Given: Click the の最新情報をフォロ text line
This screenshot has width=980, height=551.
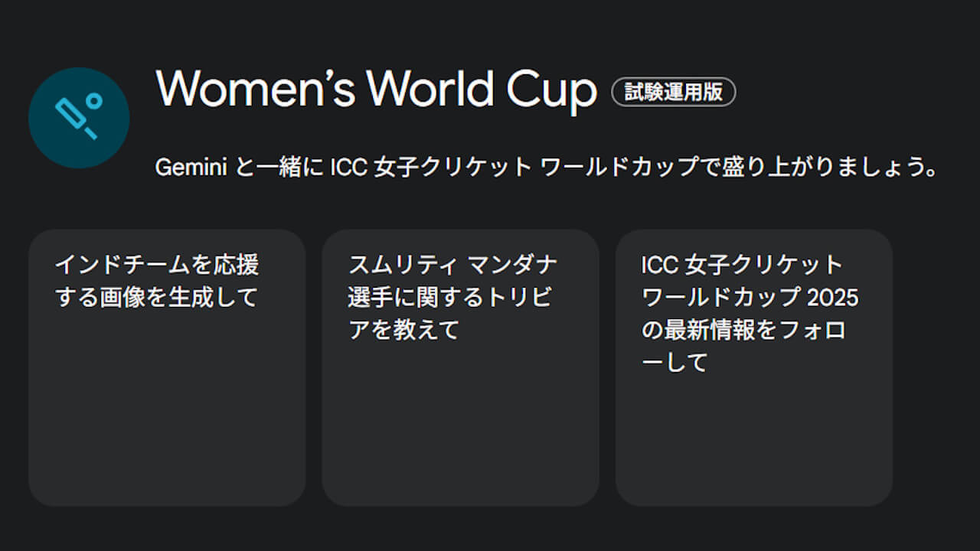Looking at the screenshot, I should [x=743, y=329].
